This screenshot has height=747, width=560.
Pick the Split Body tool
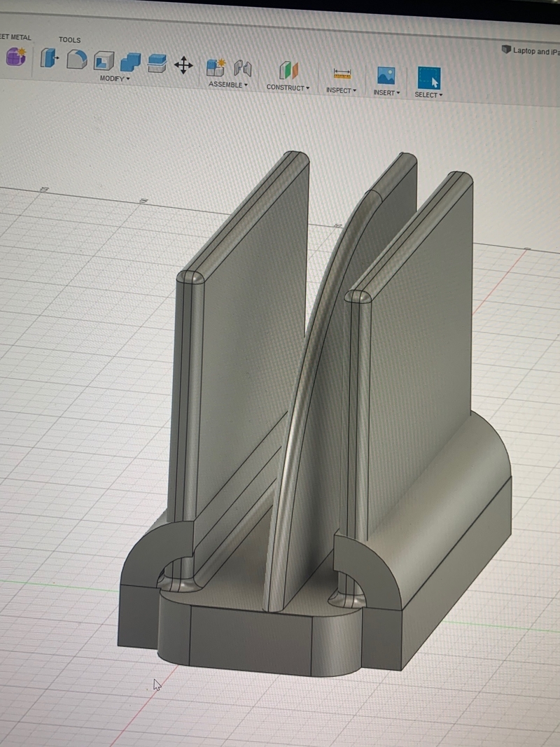157,63
